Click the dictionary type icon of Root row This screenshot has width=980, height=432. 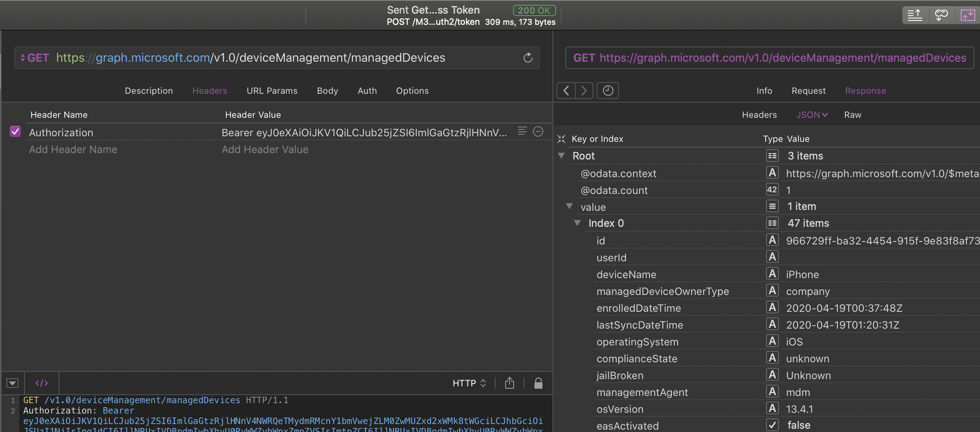click(772, 156)
